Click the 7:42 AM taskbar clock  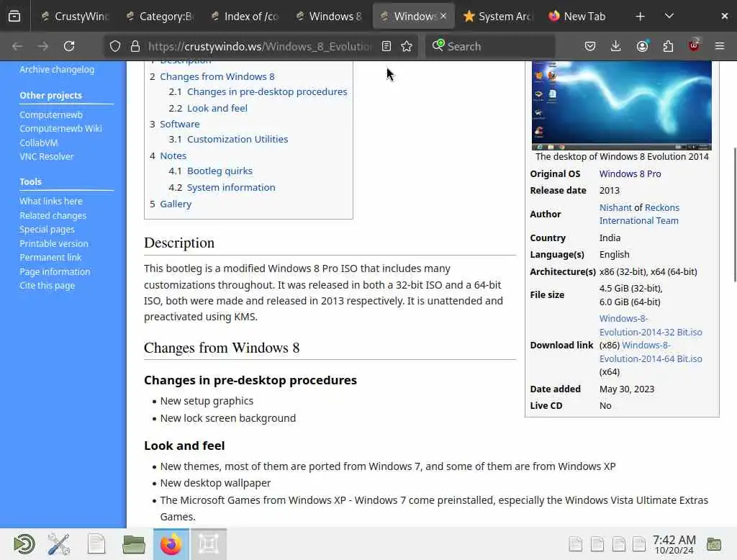(x=674, y=544)
